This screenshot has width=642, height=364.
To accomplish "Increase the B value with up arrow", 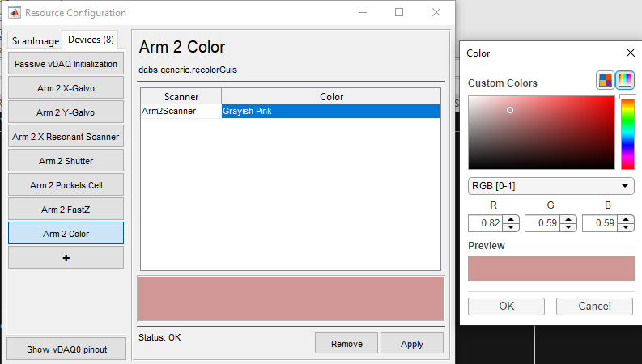I will click(x=626, y=220).
